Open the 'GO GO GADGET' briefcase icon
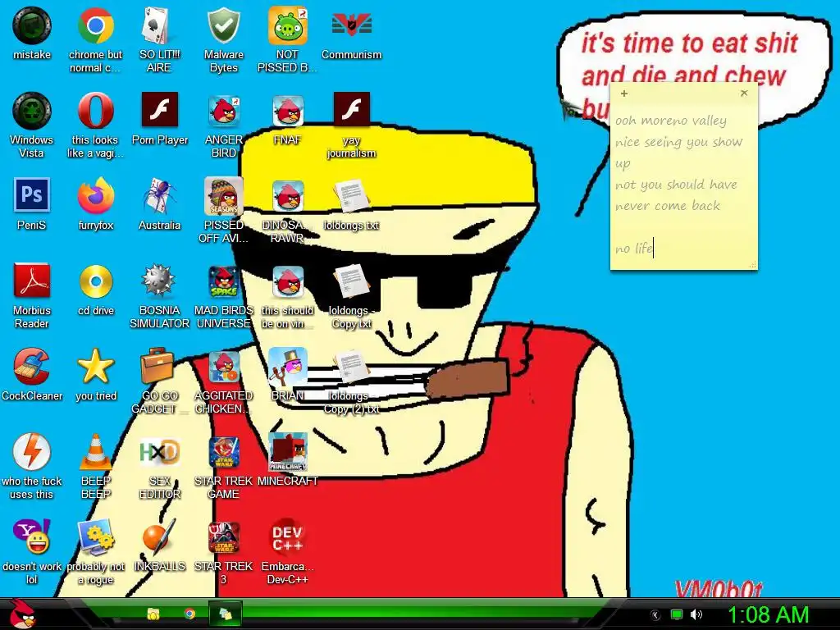Screen dimensions: 840x630 [159, 366]
